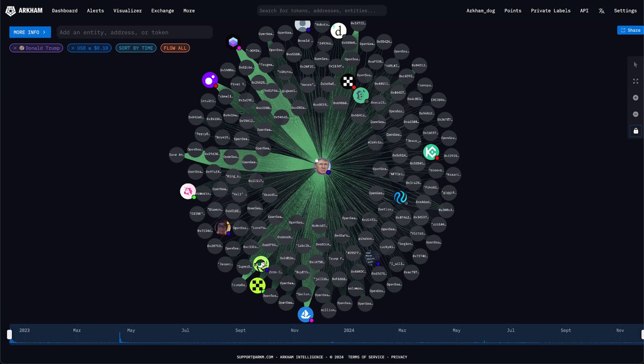Select the green KuCoin logo node
Image resolution: width=644 pixels, height=364 pixels.
[431, 152]
